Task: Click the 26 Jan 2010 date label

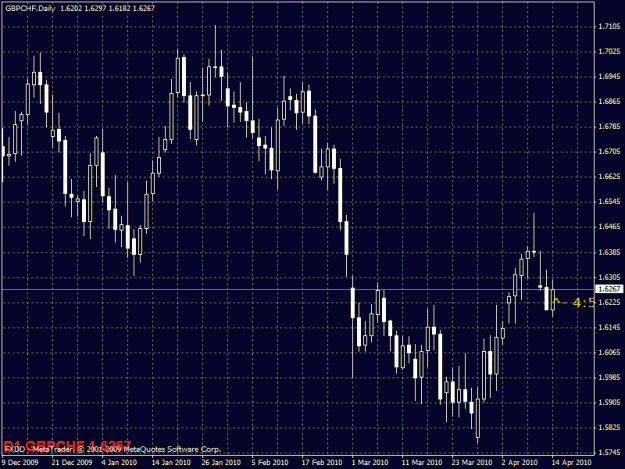Action: click(x=221, y=462)
